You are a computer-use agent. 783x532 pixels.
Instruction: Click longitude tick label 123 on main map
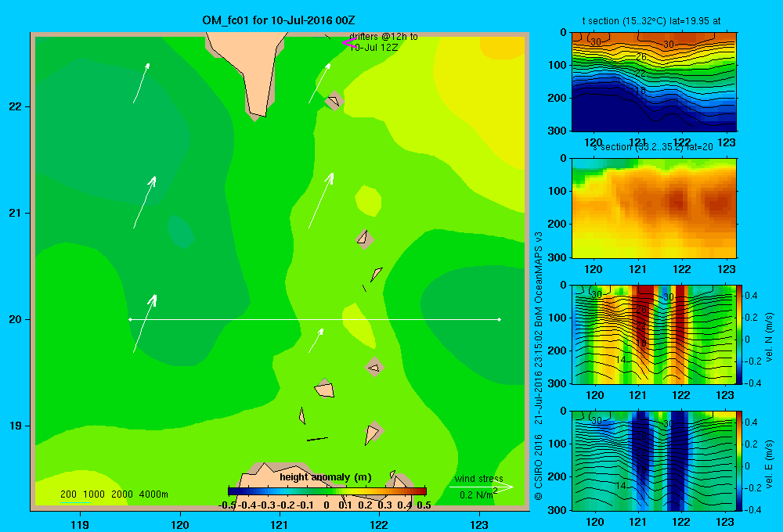click(x=479, y=524)
